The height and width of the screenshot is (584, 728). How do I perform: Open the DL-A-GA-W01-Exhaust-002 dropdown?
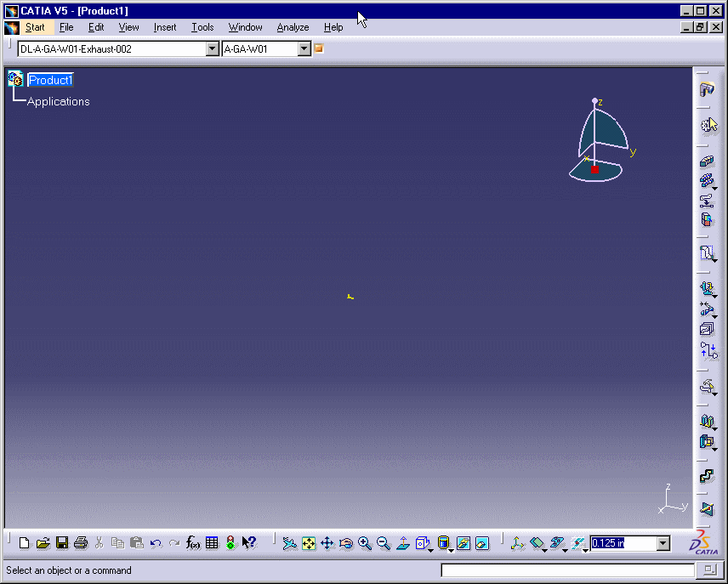(x=213, y=49)
